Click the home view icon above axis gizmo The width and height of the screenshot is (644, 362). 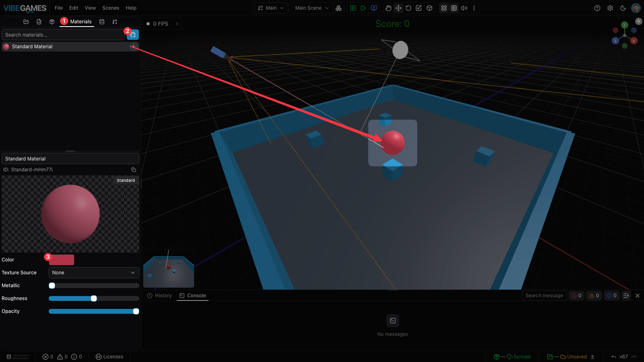639,21
